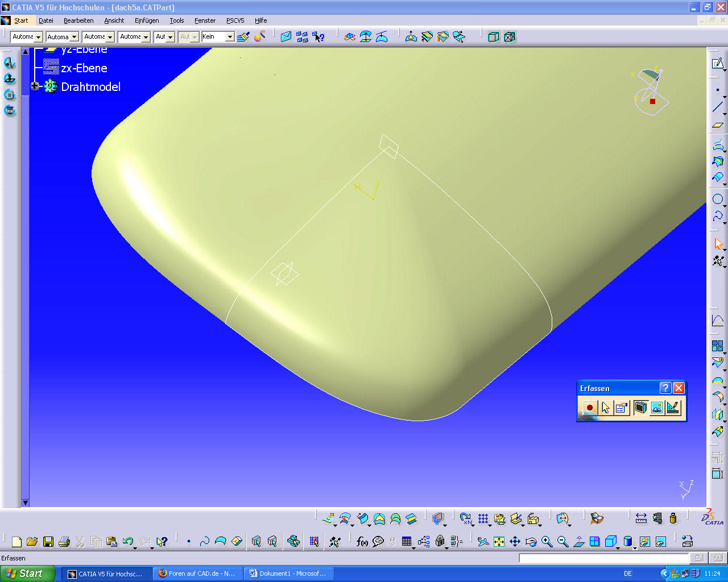Screen dimensions: 728x582
Task: Open help for Erfassen dialog
Action: [665, 388]
